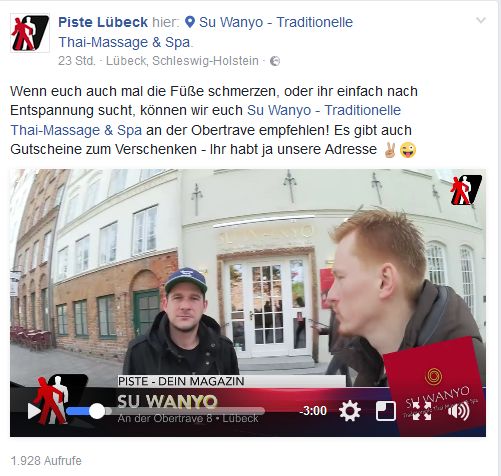The width and height of the screenshot is (501, 476).
Task: Open post options chevron menu
Action: [x=481, y=21]
